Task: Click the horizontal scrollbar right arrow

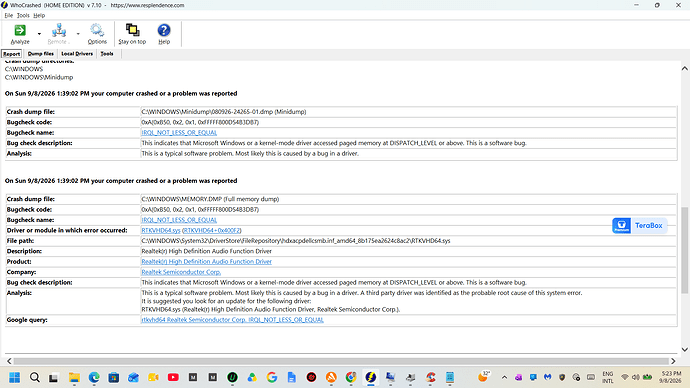Action: pos(673,361)
